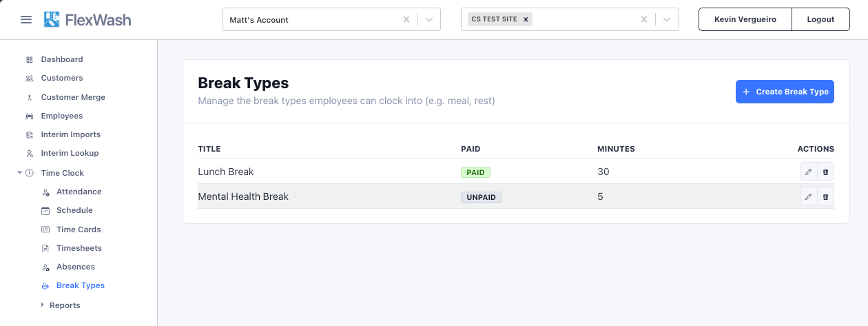Expand the account dropdown arrow

click(430, 19)
